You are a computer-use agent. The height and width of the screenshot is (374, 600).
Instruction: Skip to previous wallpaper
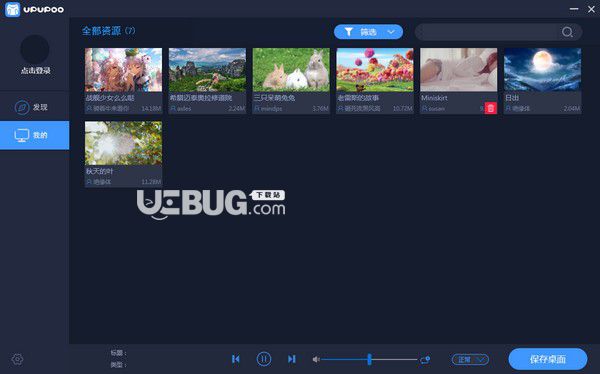(x=236, y=359)
